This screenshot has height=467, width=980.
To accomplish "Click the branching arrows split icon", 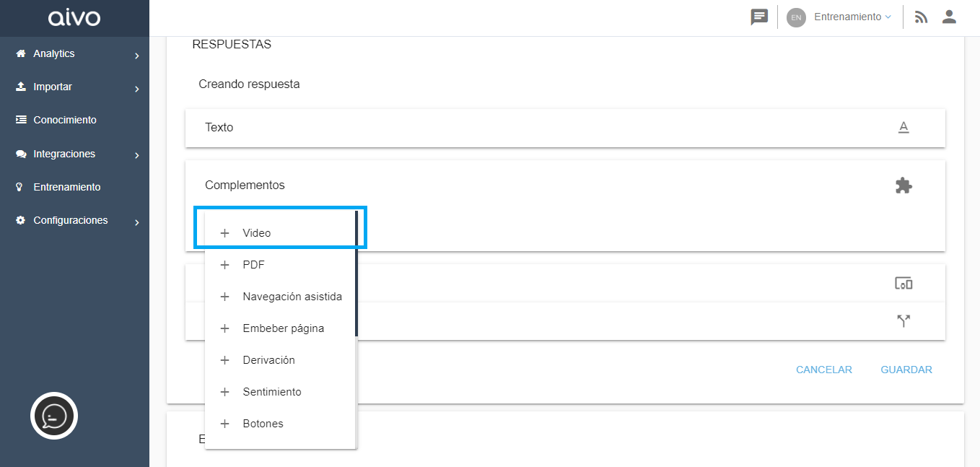I will pos(904,321).
